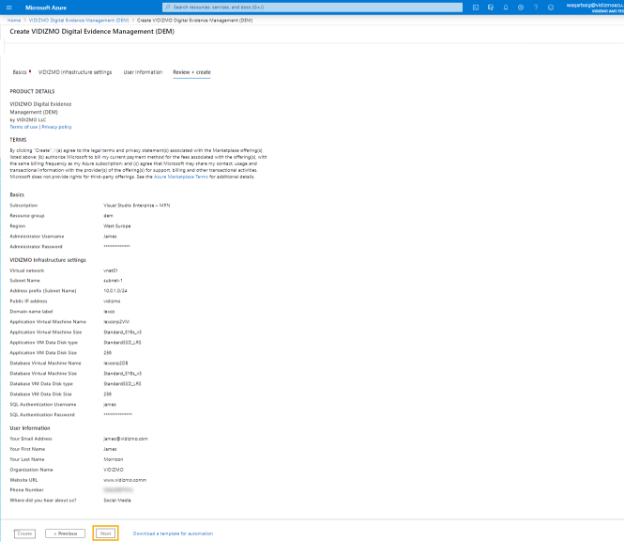Select the Review + create tab

(192, 72)
